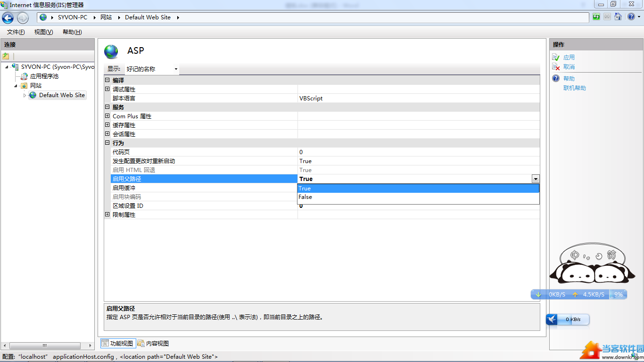Select SYVON-PC server node icon

15,67
